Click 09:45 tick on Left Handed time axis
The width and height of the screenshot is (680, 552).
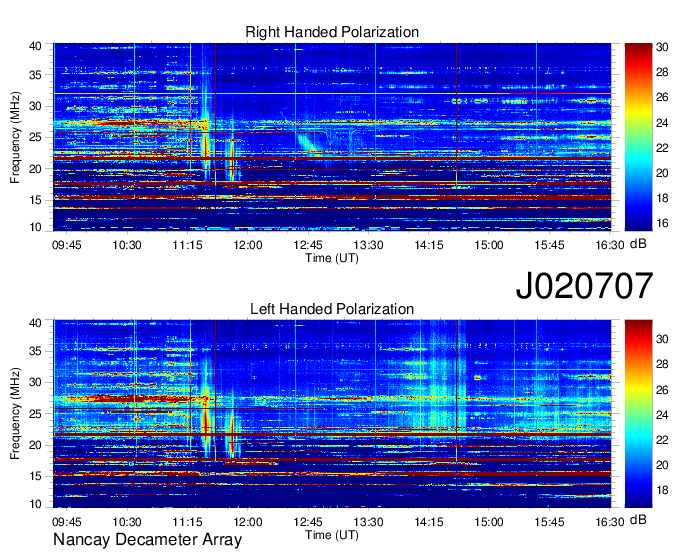[x=67, y=522]
